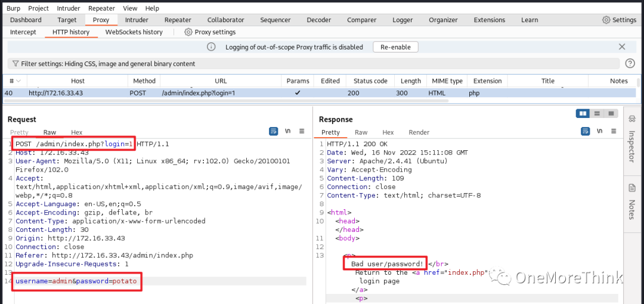Switch Request view to Pretty
644x304 pixels.
click(19, 132)
